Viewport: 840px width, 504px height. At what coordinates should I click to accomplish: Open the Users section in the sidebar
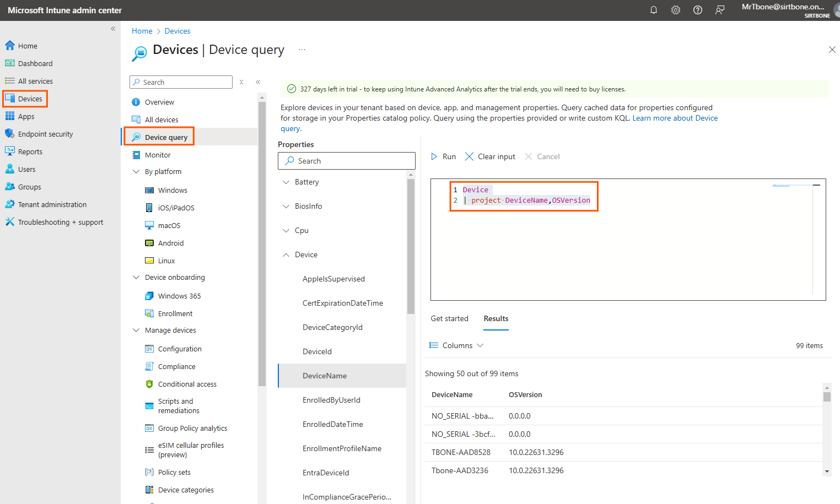(x=27, y=169)
